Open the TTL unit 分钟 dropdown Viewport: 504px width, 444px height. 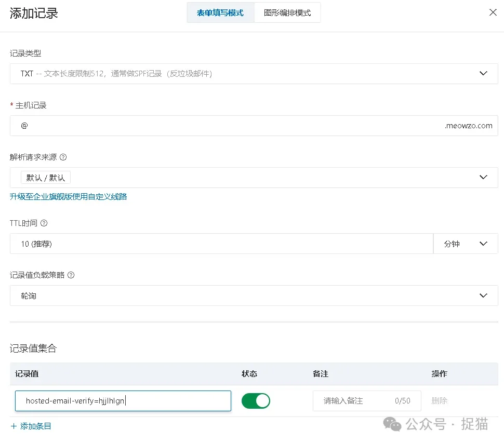[x=466, y=243]
